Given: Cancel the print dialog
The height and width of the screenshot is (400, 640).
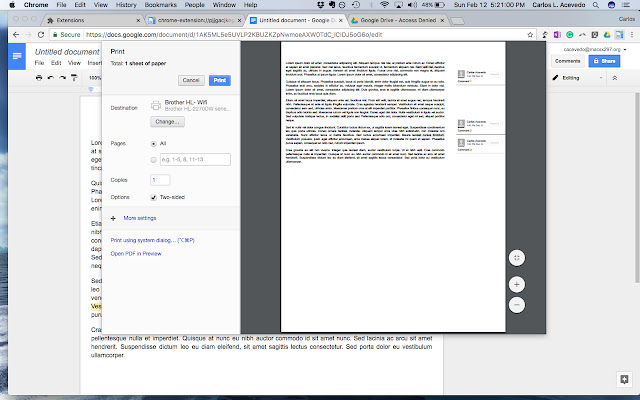Looking at the screenshot, I should (191, 80).
